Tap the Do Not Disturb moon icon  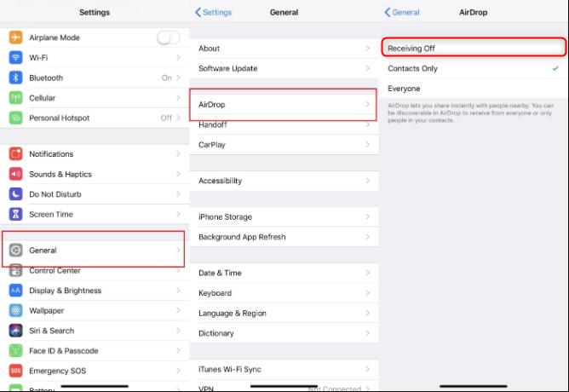click(x=15, y=194)
